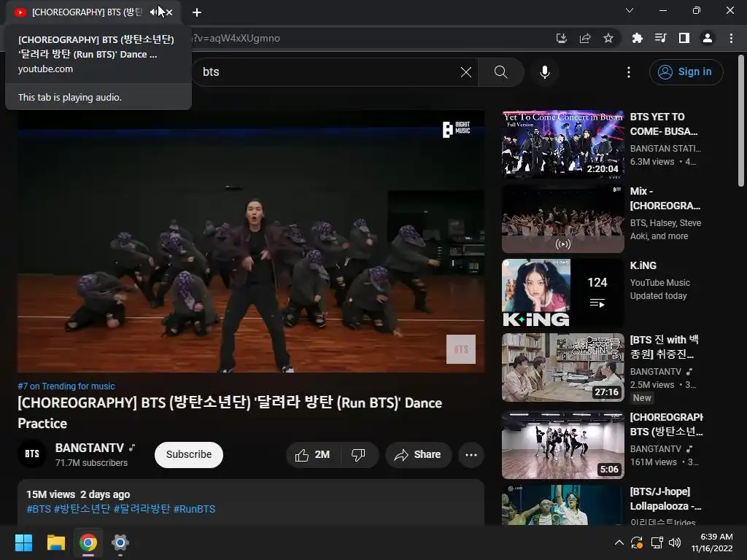Install YouTube app icon in address bar
The image size is (747, 560).
562,38
